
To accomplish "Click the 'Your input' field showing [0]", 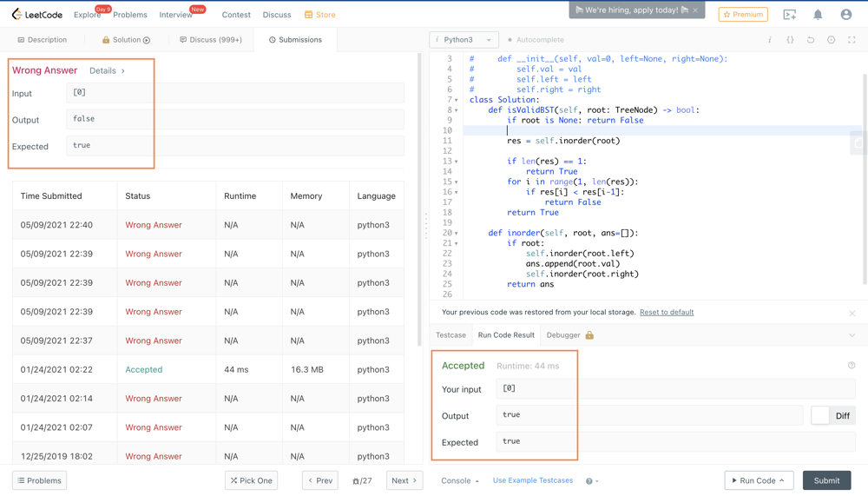I will click(x=675, y=389).
